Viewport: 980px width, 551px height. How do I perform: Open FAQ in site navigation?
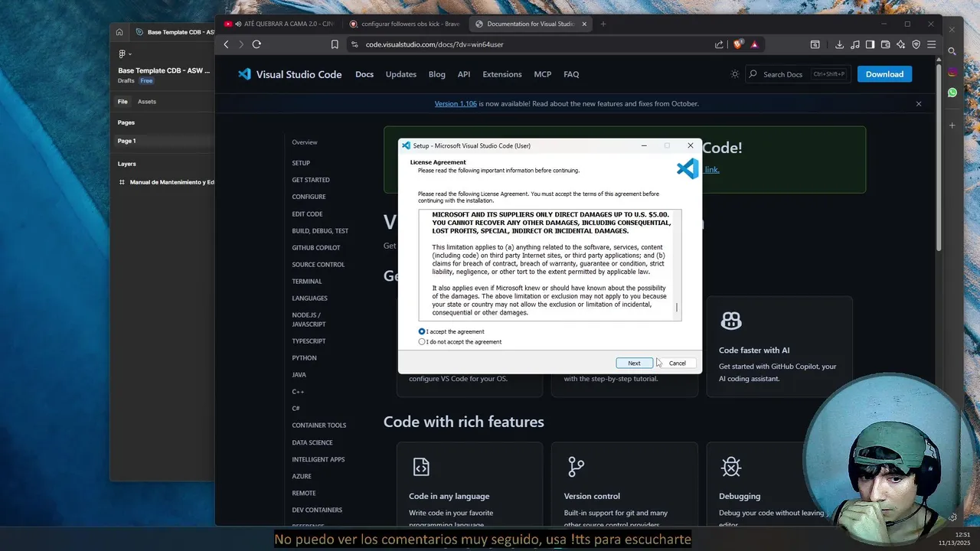tap(571, 74)
